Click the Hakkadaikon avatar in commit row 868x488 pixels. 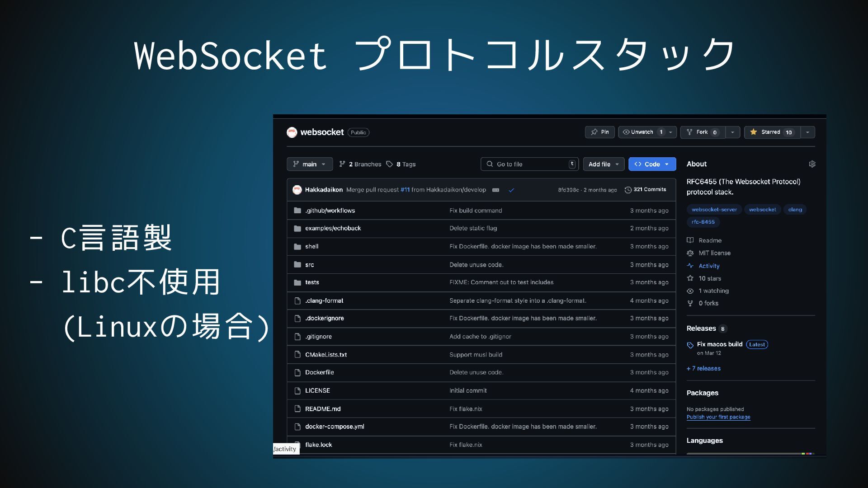[297, 190]
